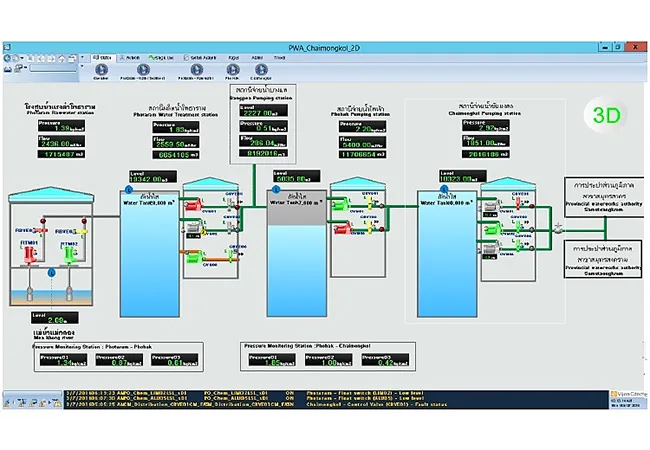Open the toolbar overflow dropdown beside print icon

(82, 57)
